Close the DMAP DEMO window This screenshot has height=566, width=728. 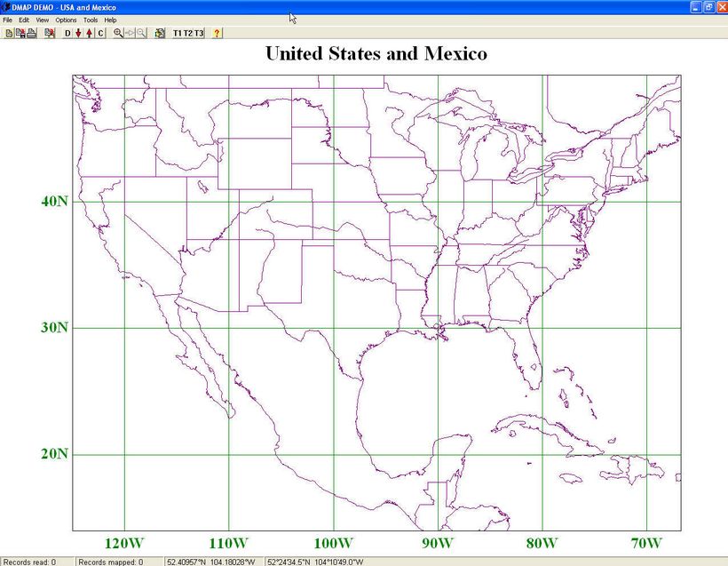click(722, 7)
